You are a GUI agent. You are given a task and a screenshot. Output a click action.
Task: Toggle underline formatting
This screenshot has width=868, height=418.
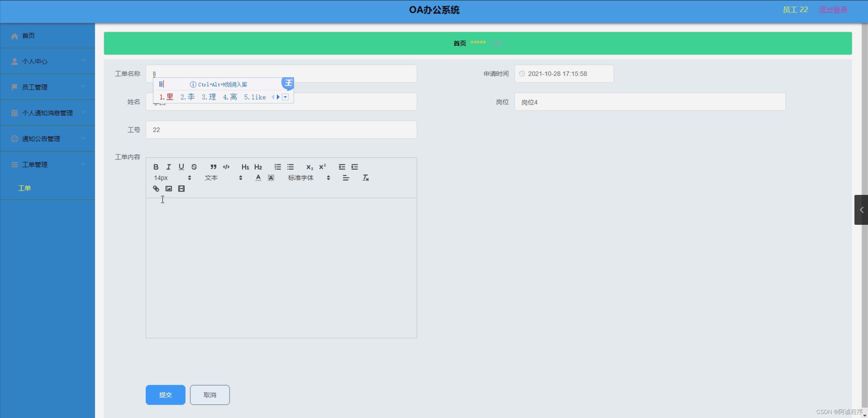[181, 167]
